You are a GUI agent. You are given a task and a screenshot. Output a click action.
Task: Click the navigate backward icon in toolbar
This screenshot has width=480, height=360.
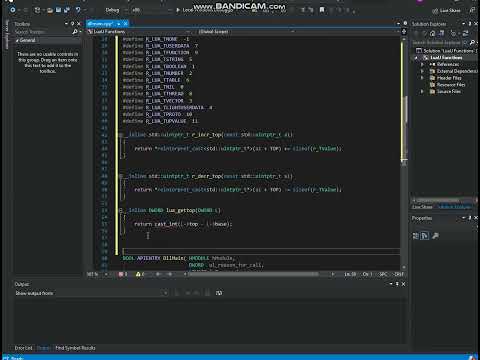[13, 10]
